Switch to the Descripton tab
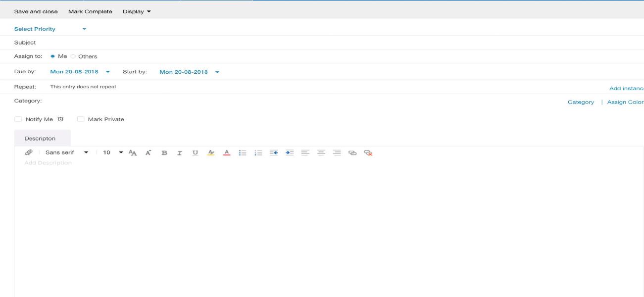This screenshot has width=644, height=297. 41,138
